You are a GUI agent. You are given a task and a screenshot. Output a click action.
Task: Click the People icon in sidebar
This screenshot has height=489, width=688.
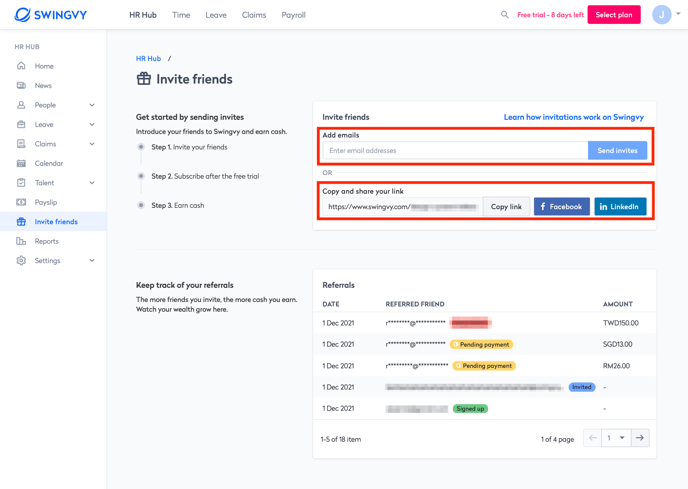(x=21, y=105)
